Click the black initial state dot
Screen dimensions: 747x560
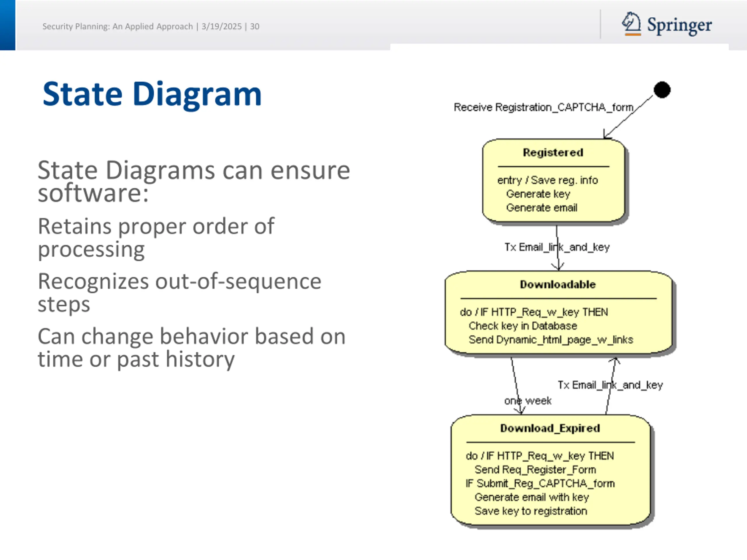[x=662, y=90]
